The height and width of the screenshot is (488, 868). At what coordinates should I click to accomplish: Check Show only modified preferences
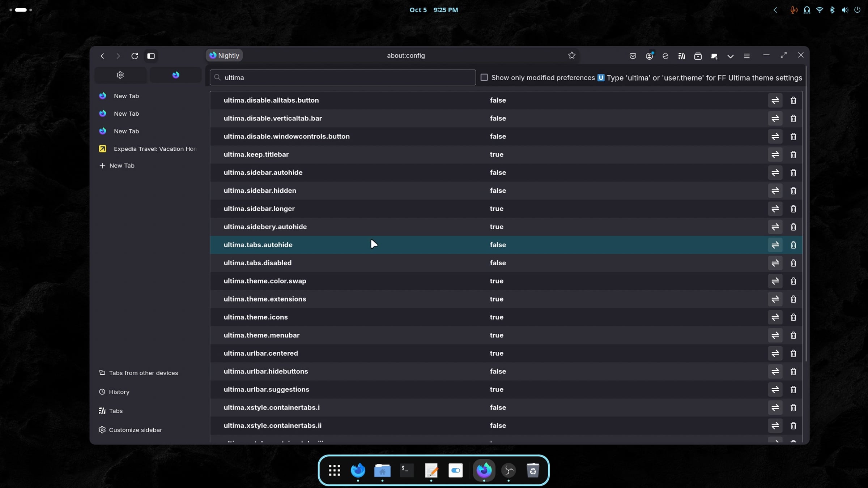point(484,77)
